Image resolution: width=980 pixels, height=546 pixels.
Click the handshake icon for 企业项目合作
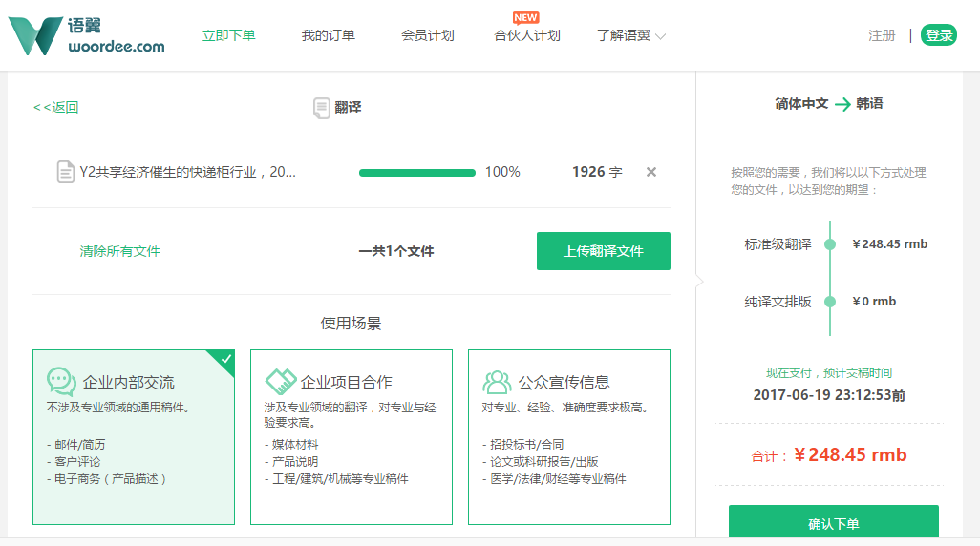pyautogui.click(x=279, y=382)
